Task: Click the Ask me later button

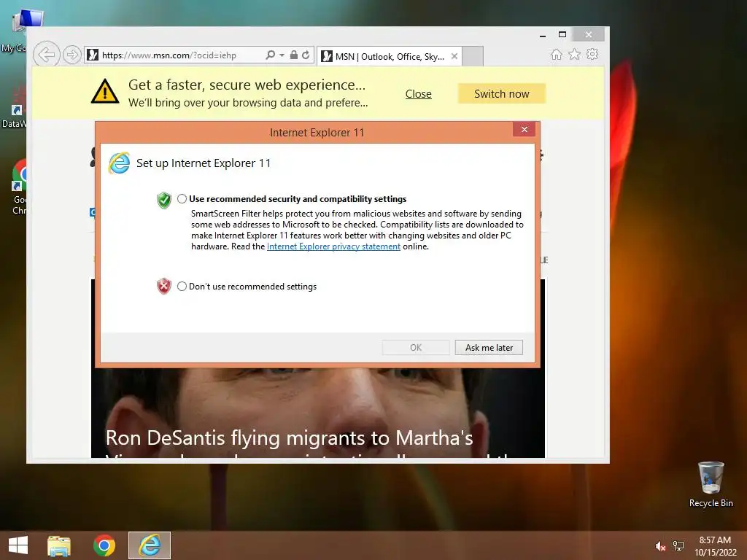Action: click(489, 348)
